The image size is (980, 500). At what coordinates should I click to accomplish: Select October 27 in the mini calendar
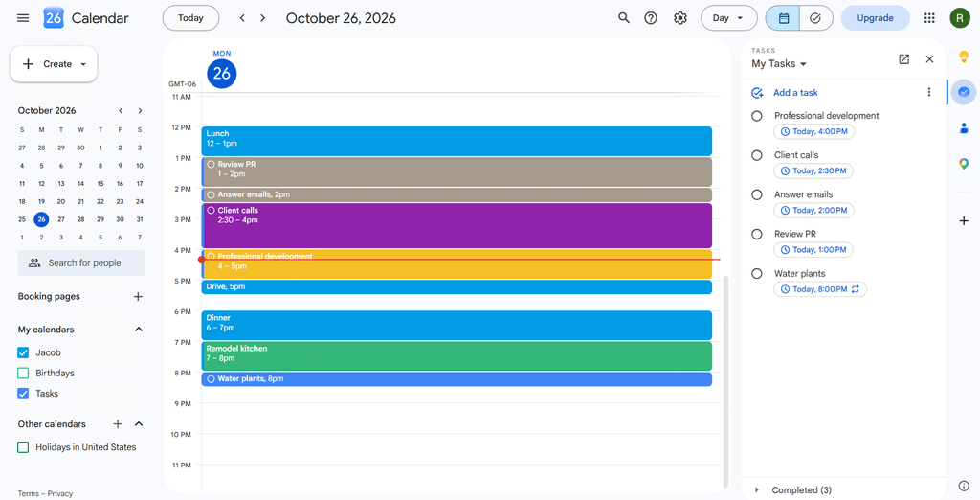point(60,219)
